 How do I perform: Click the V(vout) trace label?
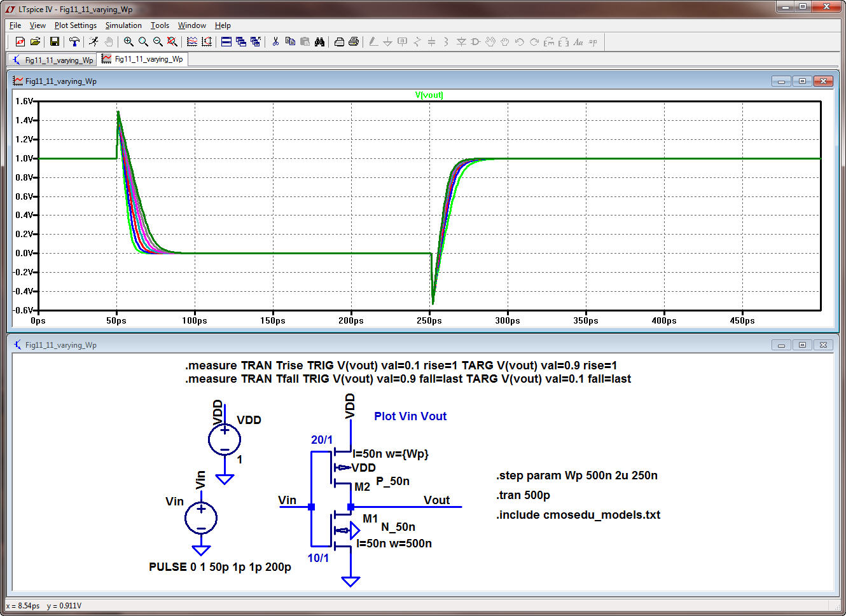coord(429,95)
